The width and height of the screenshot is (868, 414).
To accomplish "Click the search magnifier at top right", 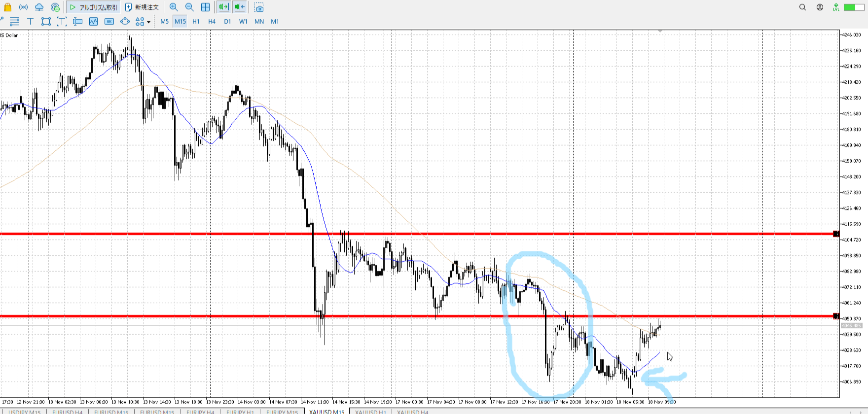I will [802, 7].
